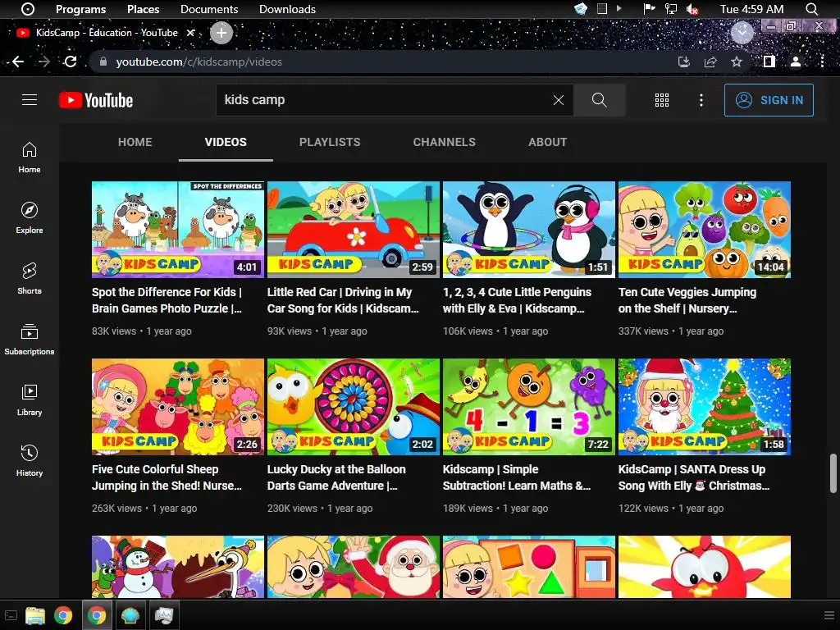Toggle browser side panel
The width and height of the screenshot is (840, 630).
pyautogui.click(x=769, y=62)
